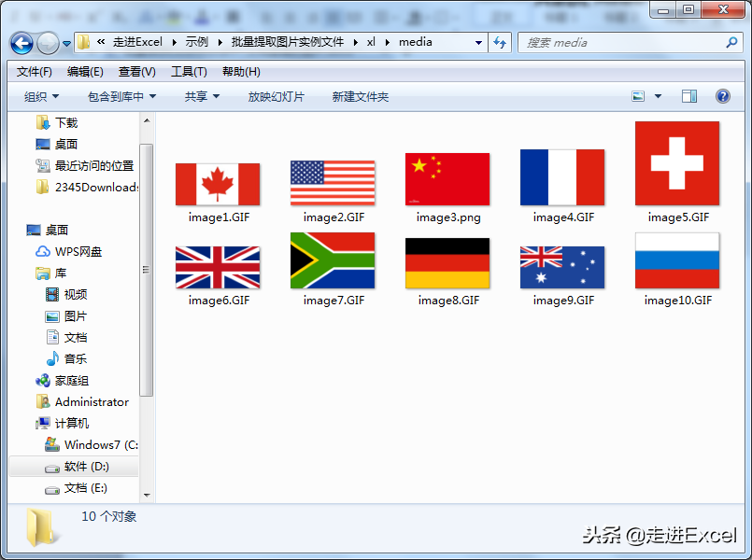Click the change view icon in toolbar

(638, 97)
